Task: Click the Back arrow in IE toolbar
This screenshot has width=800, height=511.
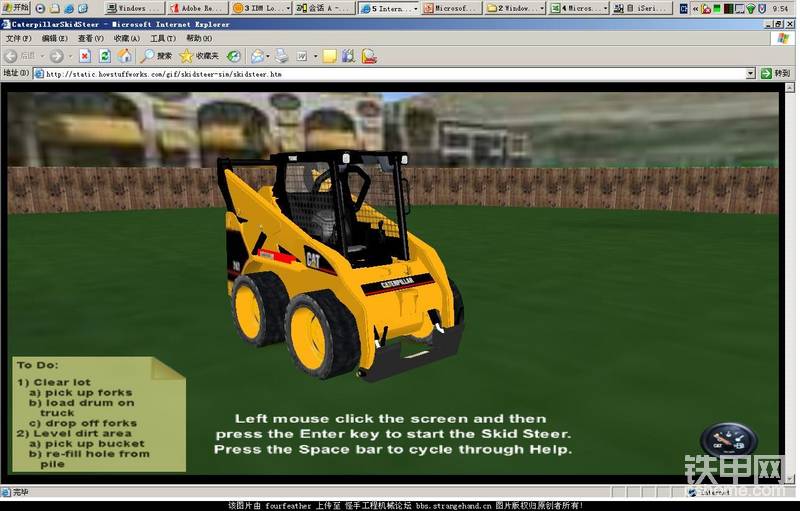Action: point(11,56)
